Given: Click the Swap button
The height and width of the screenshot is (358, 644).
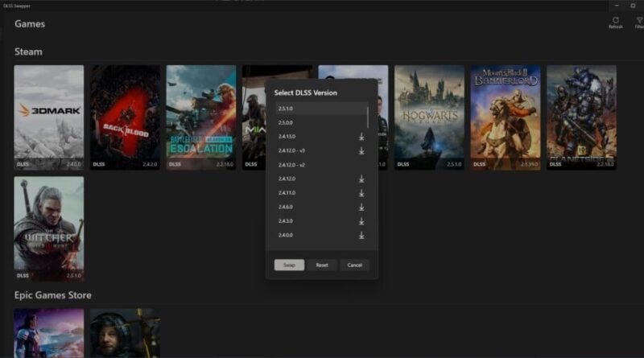Looking at the screenshot, I should (289, 265).
